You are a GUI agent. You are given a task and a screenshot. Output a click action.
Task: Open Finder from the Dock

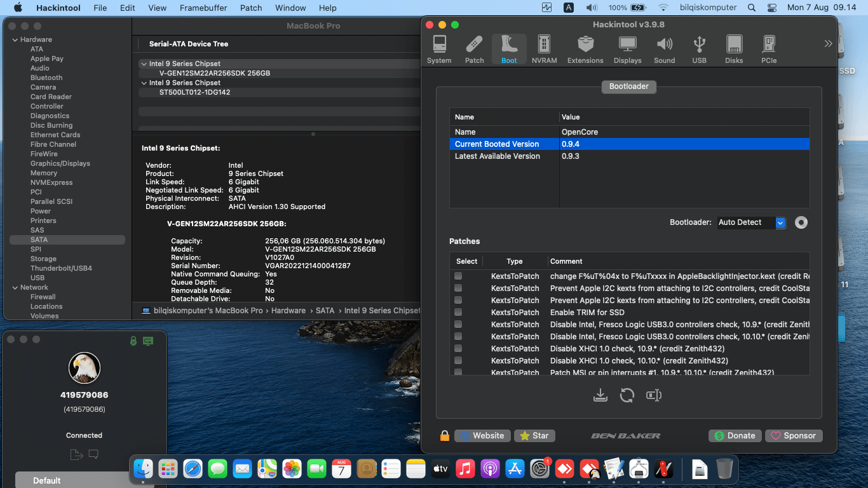click(x=144, y=470)
